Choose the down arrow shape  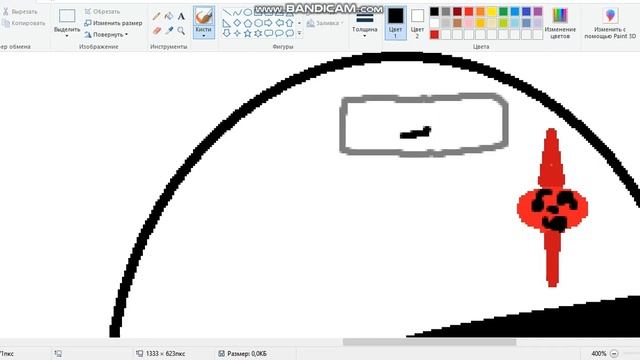click(227, 33)
